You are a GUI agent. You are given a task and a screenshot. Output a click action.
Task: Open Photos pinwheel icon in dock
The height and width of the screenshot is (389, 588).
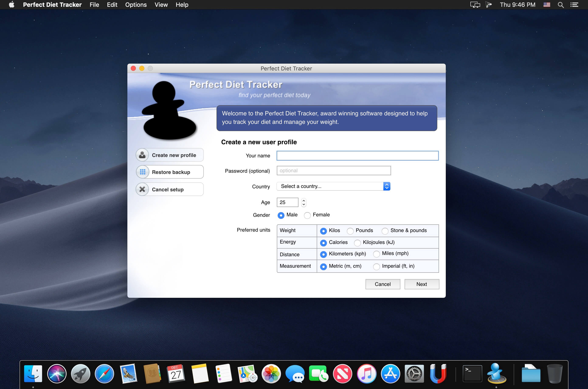(271, 374)
